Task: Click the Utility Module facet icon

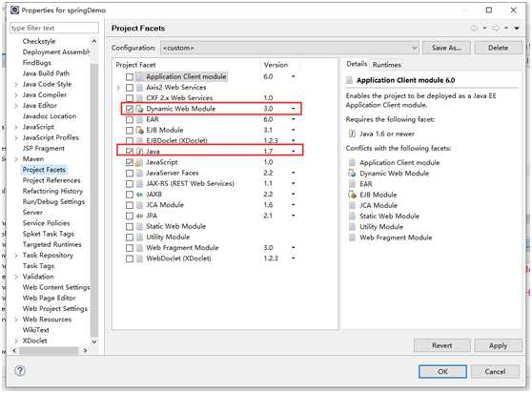Action: (139, 238)
